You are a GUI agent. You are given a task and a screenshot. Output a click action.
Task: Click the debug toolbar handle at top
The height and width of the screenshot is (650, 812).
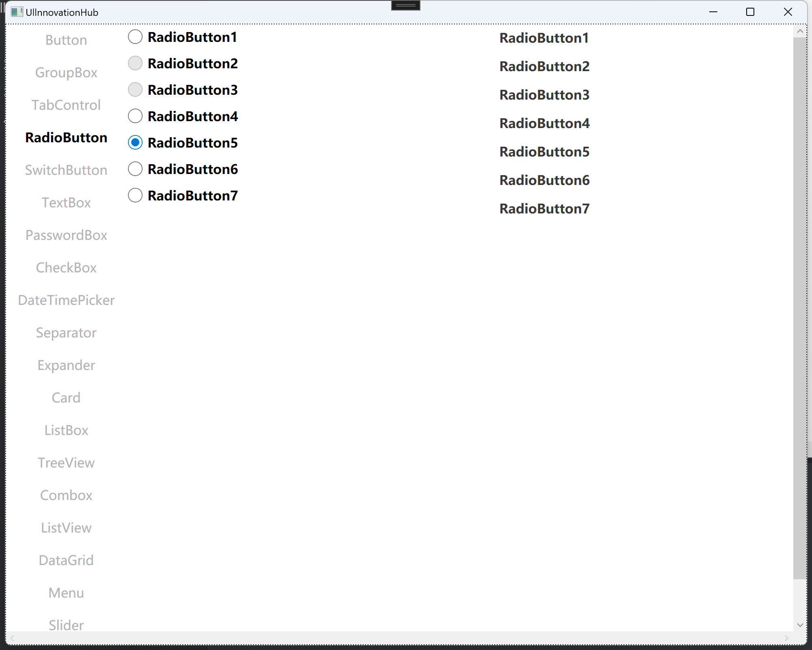406,5
